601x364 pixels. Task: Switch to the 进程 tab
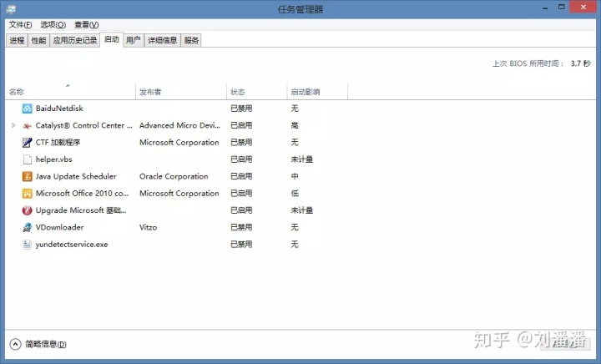17,40
